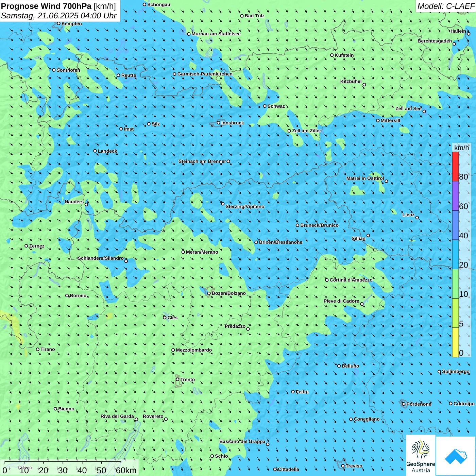476x476 pixels.
Task: Click the 'Prognose Wind 700hPa' title
Action: 46,6
